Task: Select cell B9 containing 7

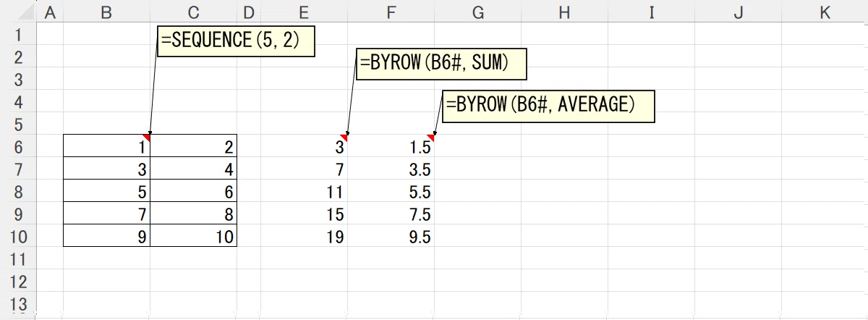Action: [x=106, y=214]
